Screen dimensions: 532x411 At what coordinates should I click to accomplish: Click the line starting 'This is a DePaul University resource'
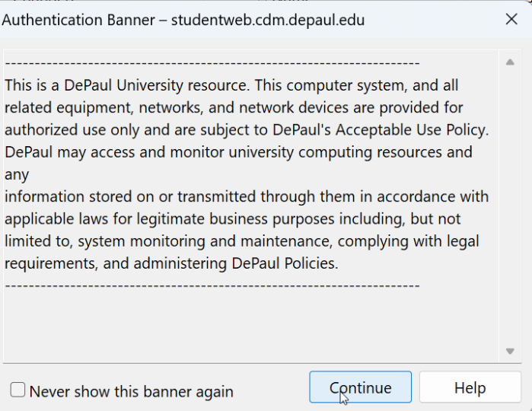click(231, 85)
